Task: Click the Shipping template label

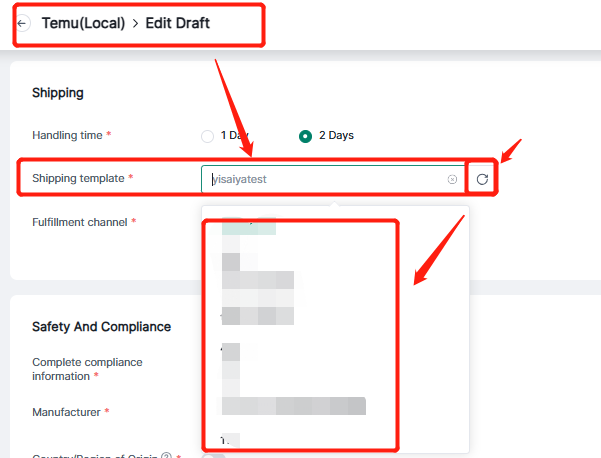Action: click(78, 178)
